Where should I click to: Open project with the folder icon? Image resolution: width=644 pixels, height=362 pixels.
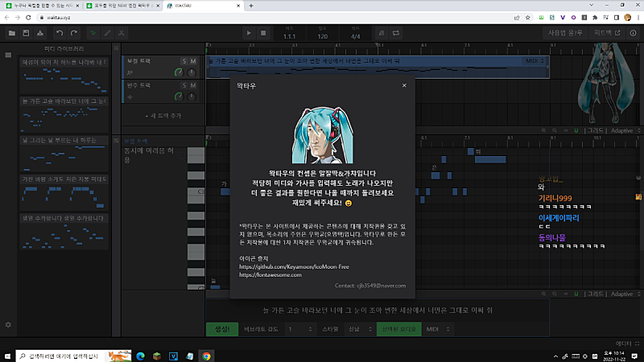(x=12, y=33)
